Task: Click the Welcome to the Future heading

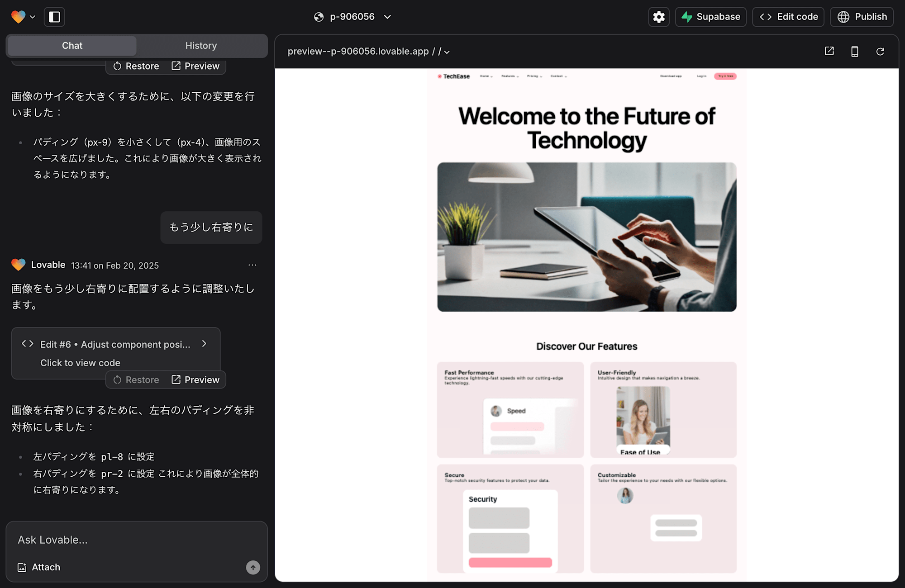Action: (x=586, y=128)
